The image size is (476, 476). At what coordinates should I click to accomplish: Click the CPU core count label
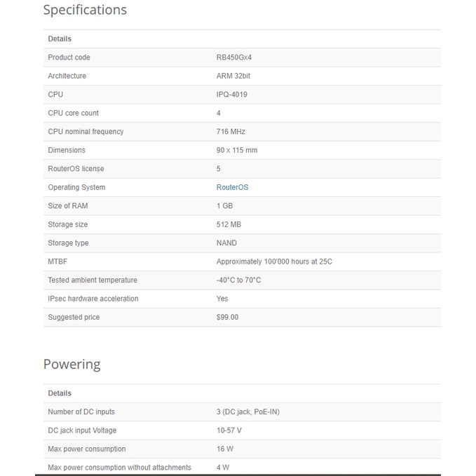[73, 113]
